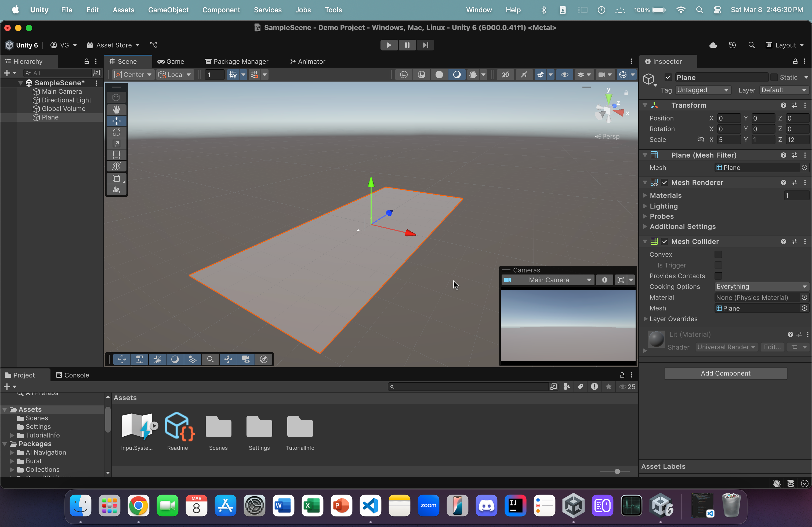Viewport: 812px width, 527px height.
Task: Open the Local handle rotation dropdown
Action: pyautogui.click(x=175, y=74)
